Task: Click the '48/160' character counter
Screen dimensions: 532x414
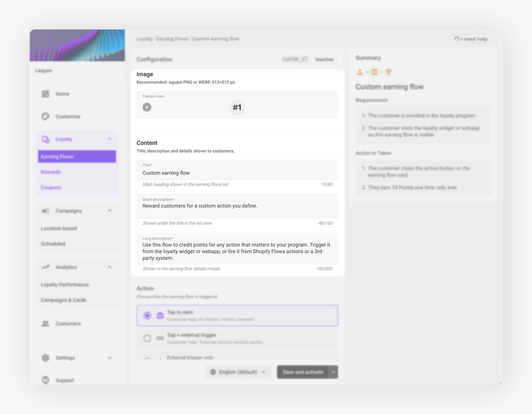Action: click(x=325, y=223)
